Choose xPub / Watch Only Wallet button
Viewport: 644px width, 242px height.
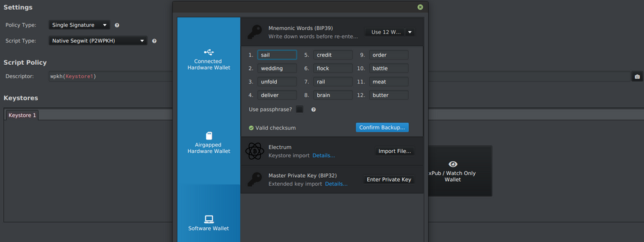click(x=453, y=170)
